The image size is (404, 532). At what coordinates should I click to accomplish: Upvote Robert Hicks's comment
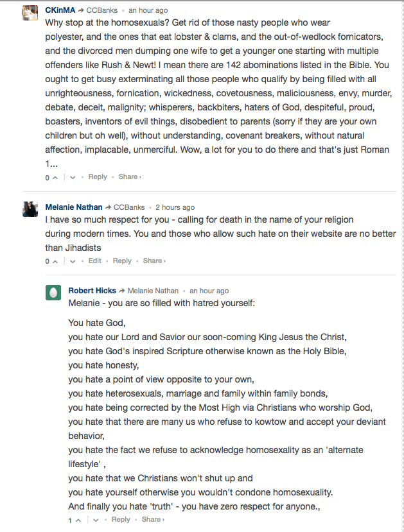[x=78, y=520]
